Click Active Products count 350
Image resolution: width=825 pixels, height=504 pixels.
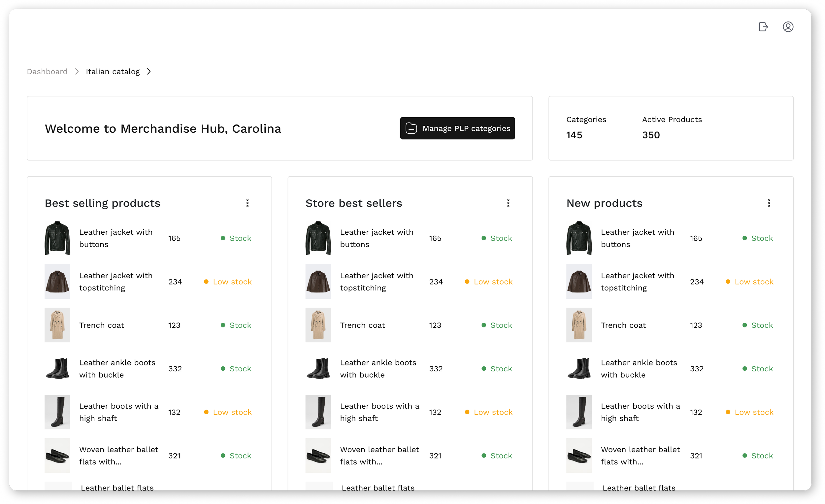[x=650, y=135]
